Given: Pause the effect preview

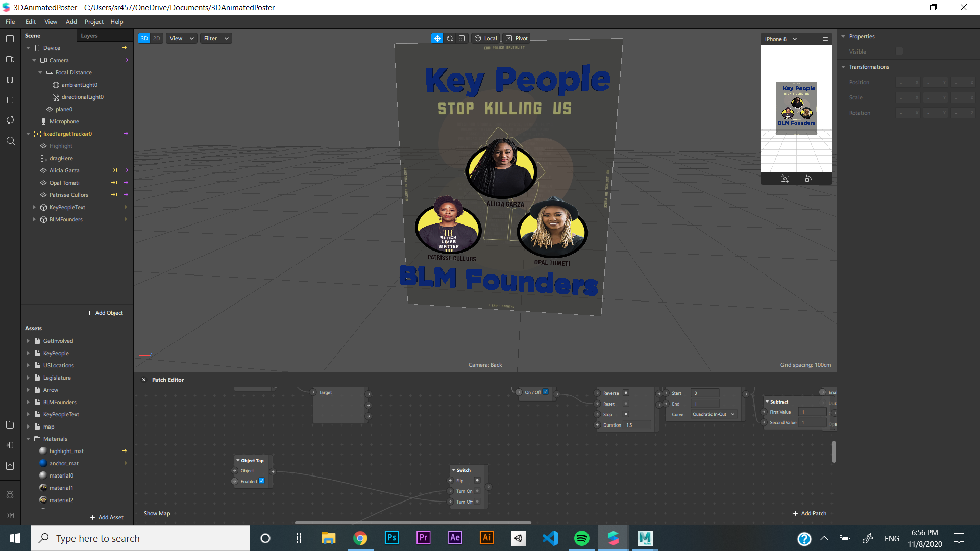Looking at the screenshot, I should point(10,80).
